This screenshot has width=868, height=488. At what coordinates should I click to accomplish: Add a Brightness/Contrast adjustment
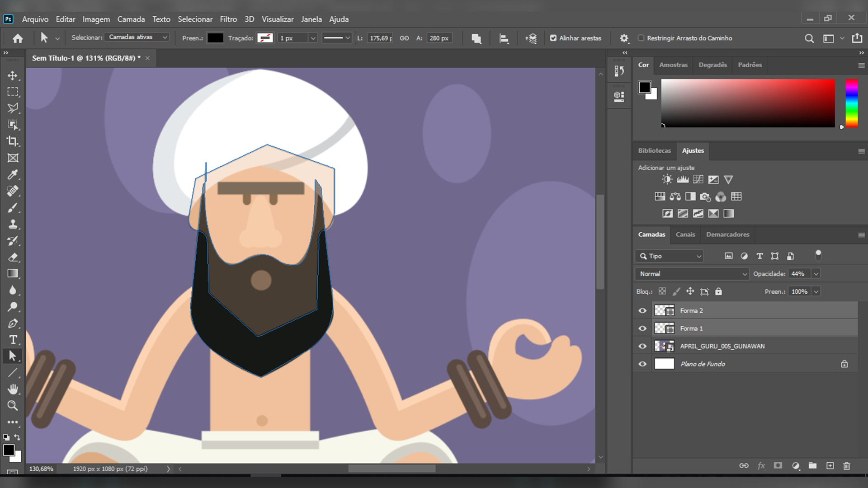[667, 179]
